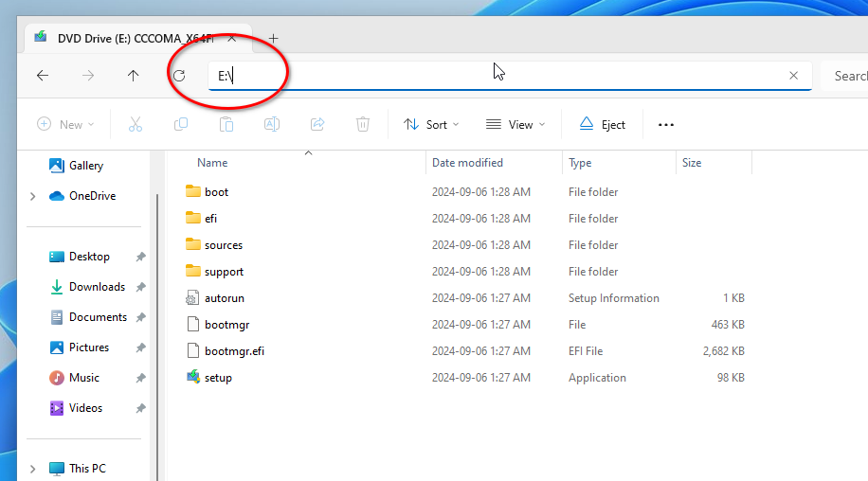The width and height of the screenshot is (868, 481).
Task: Select the DVD Drive (E:) tab
Action: (136, 38)
